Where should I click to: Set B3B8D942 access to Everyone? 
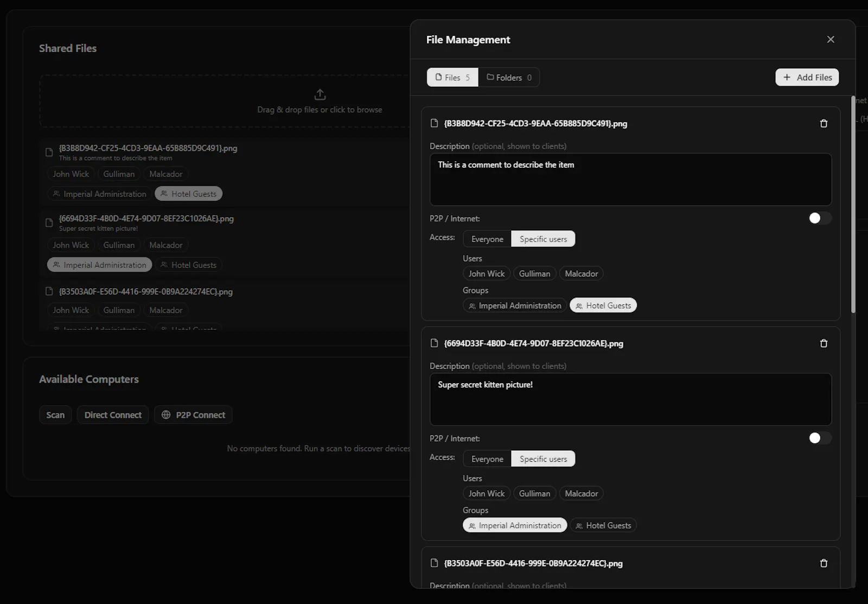(x=487, y=239)
